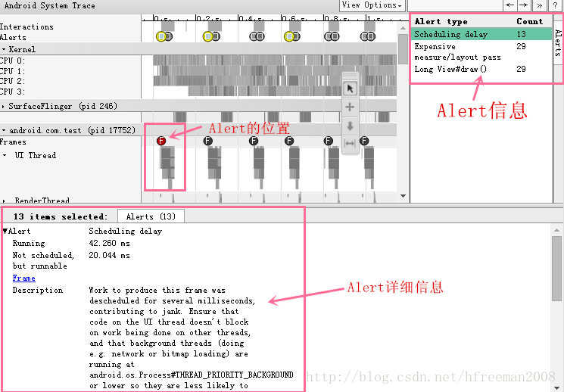Screen dimensions: 564x392
Task: Click the Running value 42.260 ms
Action: coord(109,243)
